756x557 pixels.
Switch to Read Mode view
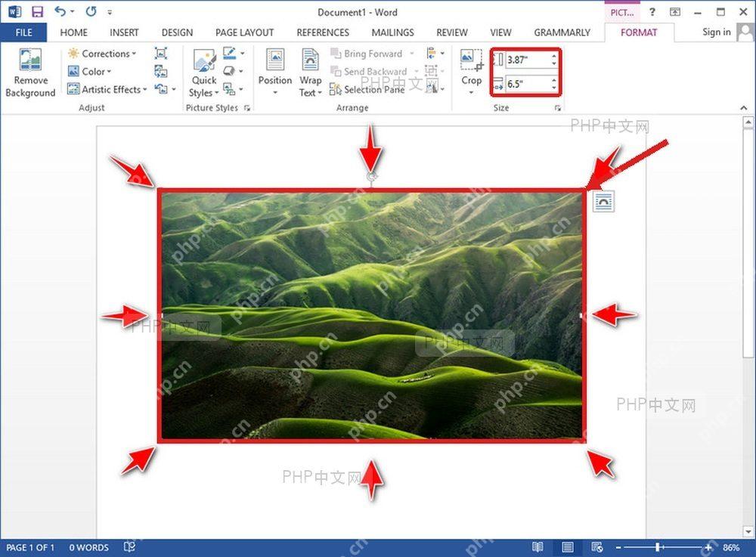(x=538, y=547)
